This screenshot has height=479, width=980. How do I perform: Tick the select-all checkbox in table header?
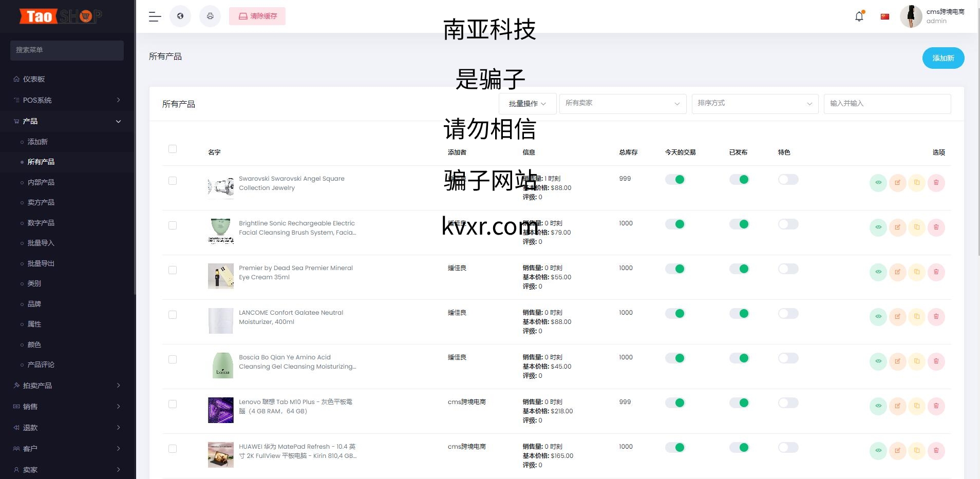(173, 149)
